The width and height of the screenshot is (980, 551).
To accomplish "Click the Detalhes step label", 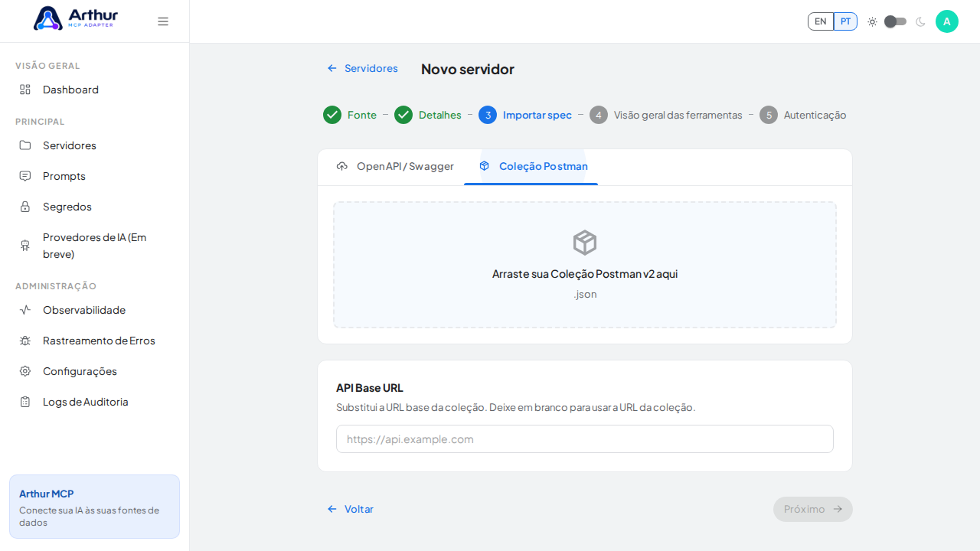I will coord(440,115).
